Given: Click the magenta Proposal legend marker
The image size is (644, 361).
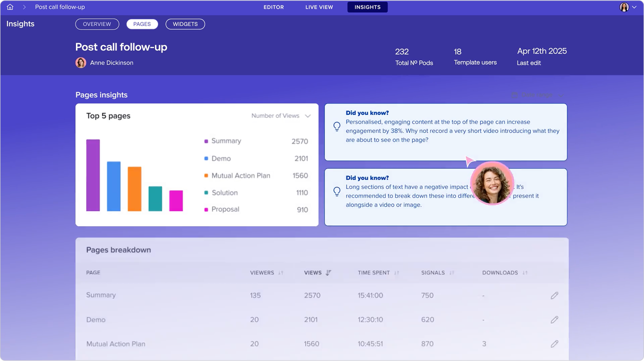Looking at the screenshot, I should (206, 210).
